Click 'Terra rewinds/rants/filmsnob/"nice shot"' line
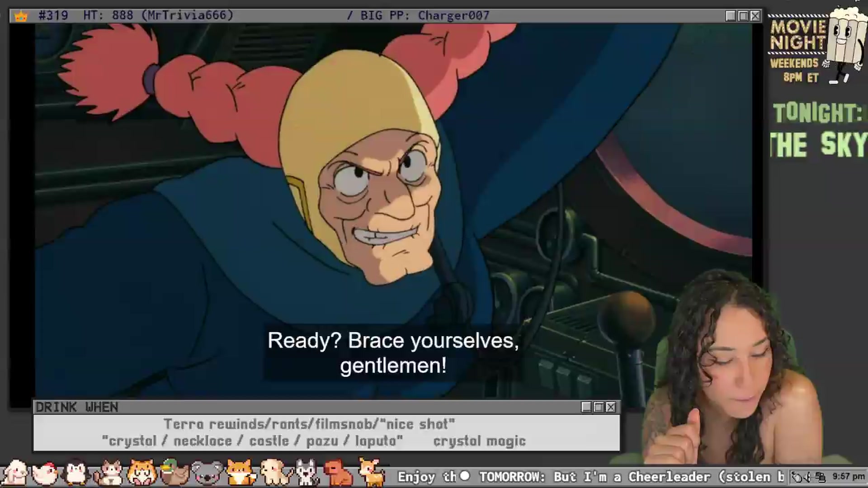This screenshot has height=488, width=868. pyautogui.click(x=309, y=424)
